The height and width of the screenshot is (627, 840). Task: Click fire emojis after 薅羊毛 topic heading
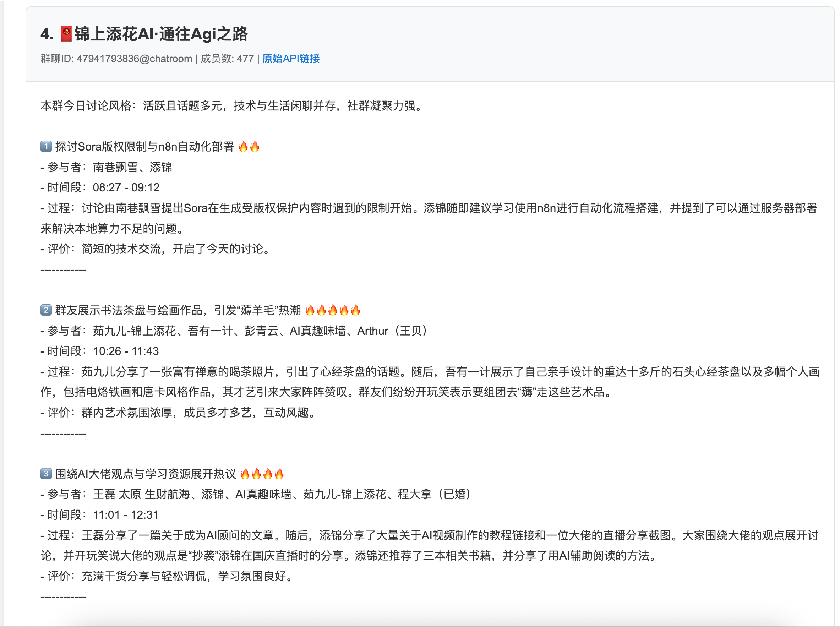[x=333, y=310]
